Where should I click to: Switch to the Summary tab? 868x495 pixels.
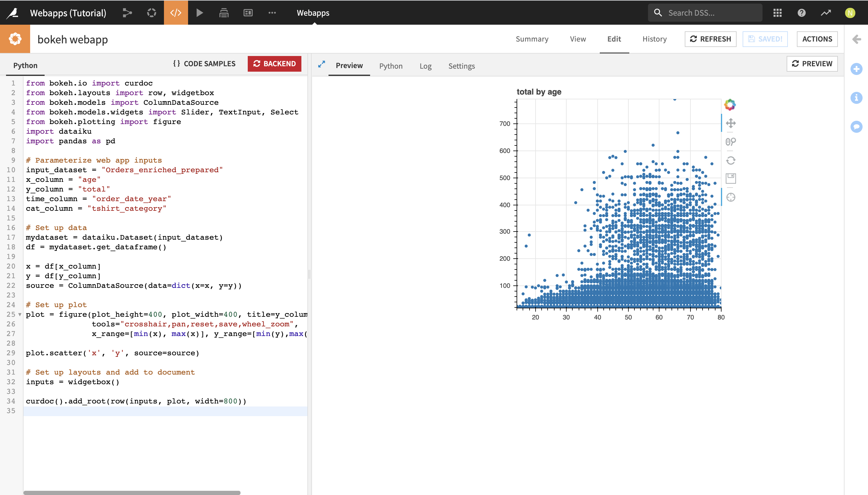coord(532,39)
